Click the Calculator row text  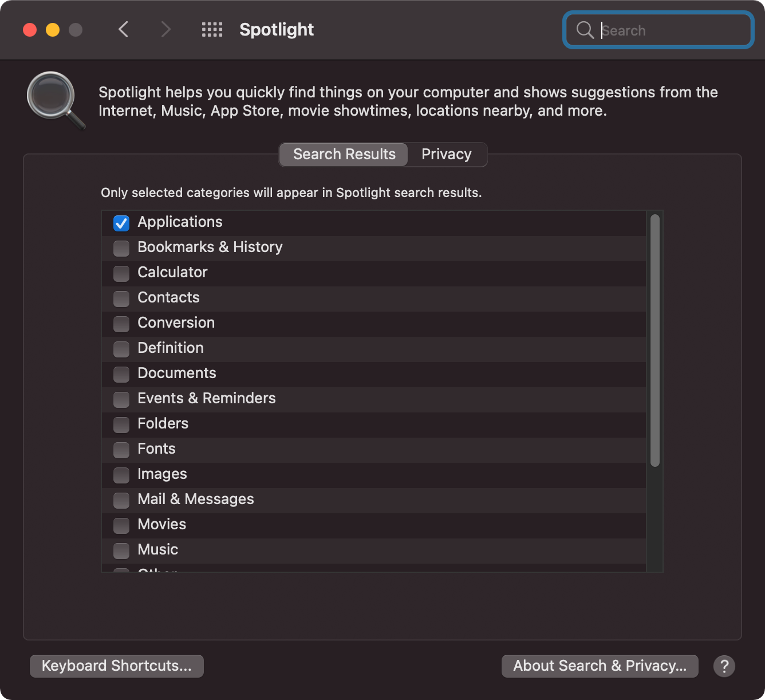(172, 273)
